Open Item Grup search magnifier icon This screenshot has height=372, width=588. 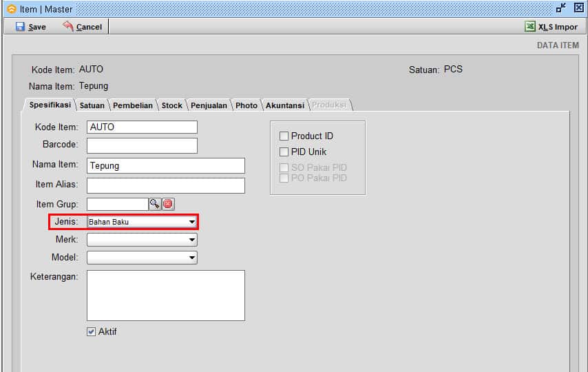click(154, 204)
